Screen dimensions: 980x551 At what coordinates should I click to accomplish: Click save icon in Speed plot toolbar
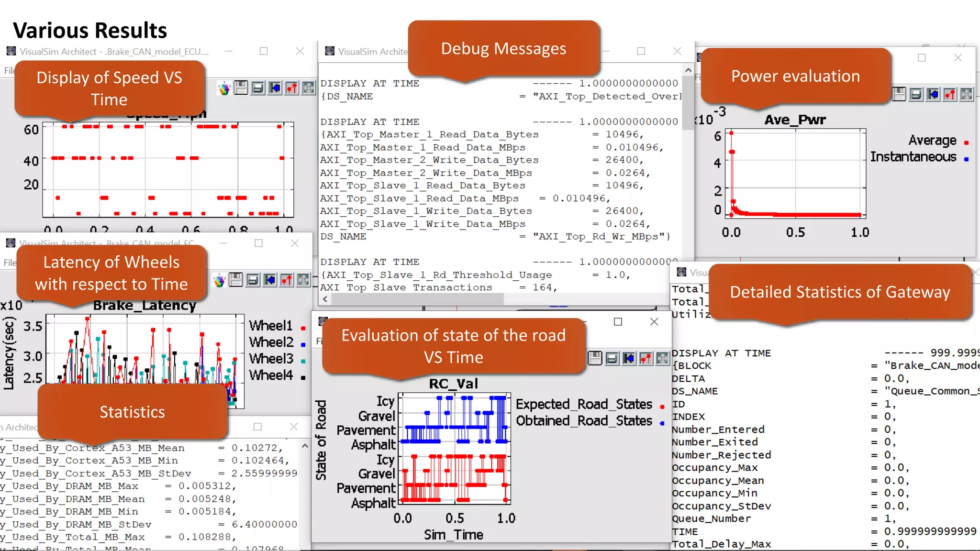tap(241, 88)
